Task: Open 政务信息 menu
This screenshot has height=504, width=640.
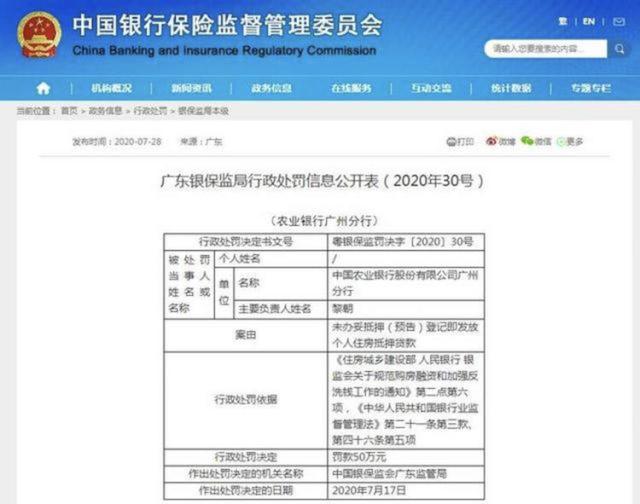Action: point(271,88)
